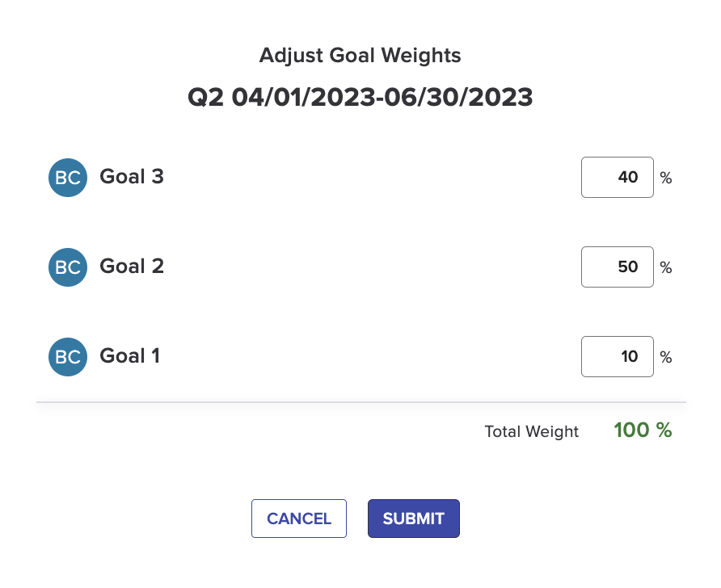Click the Total Weight label

[x=532, y=431]
